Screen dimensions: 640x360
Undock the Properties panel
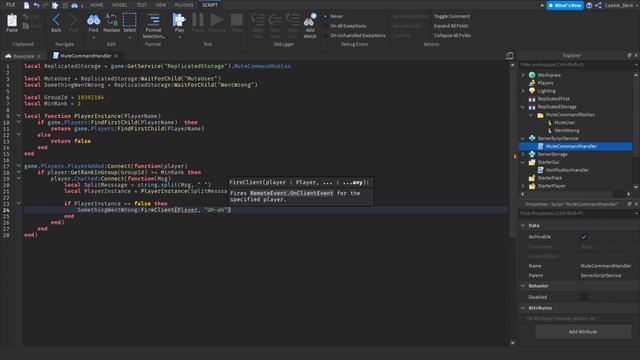(629, 204)
